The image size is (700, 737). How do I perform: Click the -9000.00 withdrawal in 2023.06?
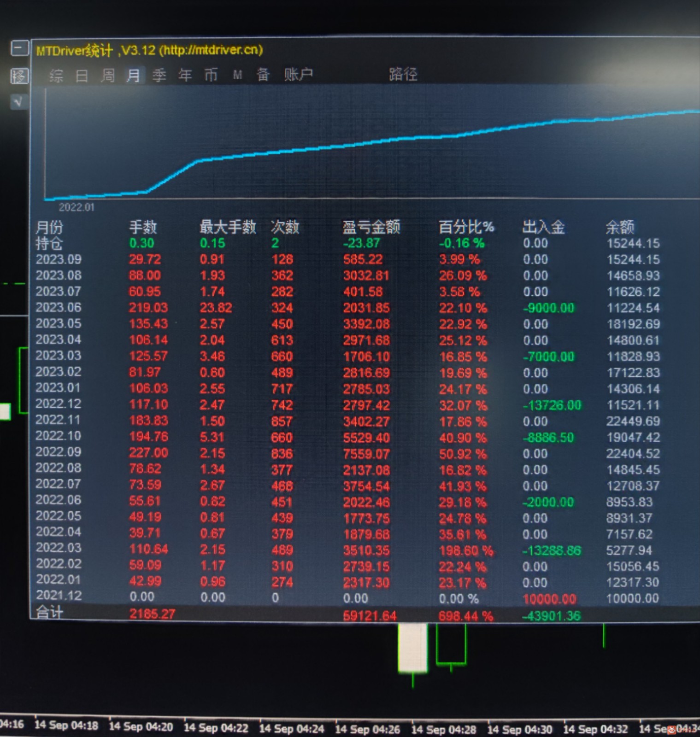coord(548,308)
